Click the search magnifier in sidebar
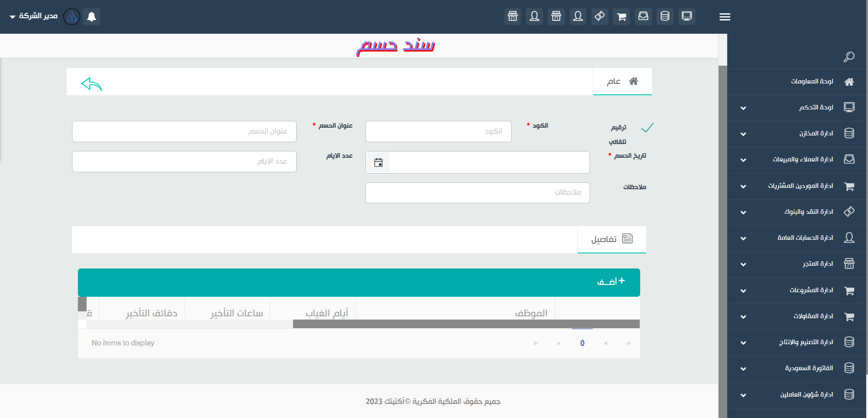Screen dimensions: 868x418 coord(849,57)
